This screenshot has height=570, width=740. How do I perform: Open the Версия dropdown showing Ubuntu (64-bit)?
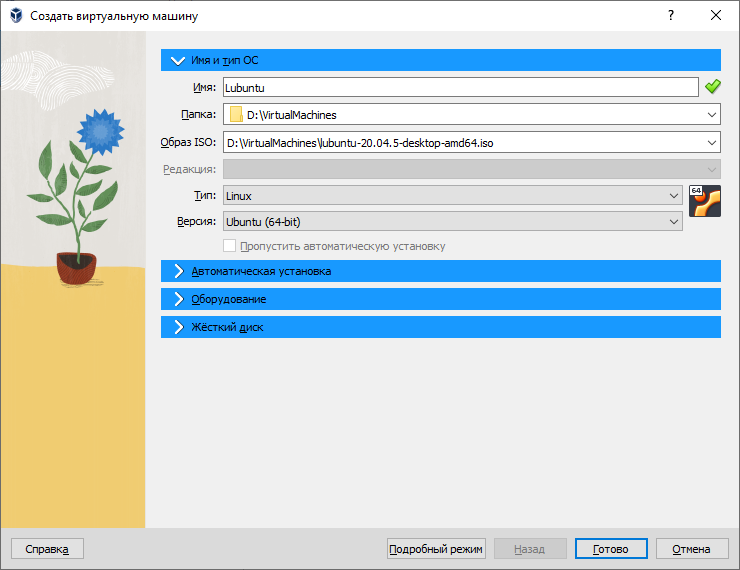click(x=453, y=221)
